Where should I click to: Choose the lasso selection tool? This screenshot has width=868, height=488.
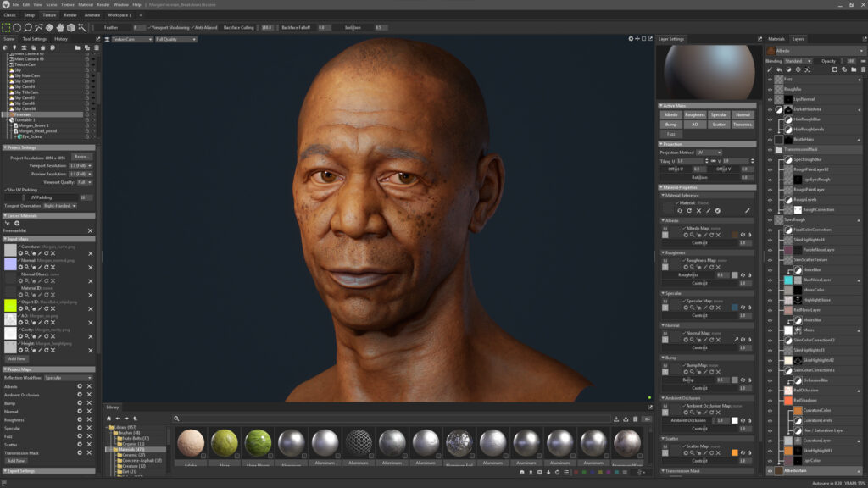[28, 27]
